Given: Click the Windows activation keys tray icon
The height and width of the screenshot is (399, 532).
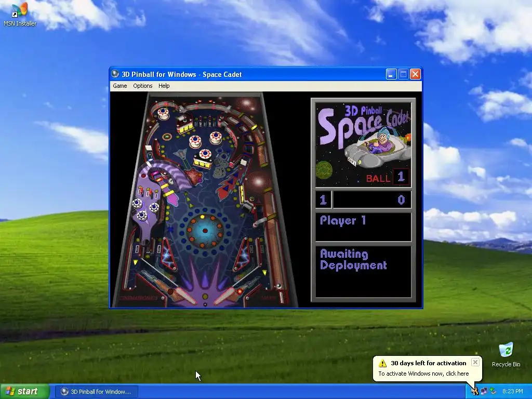Looking at the screenshot, I should coord(475,392).
